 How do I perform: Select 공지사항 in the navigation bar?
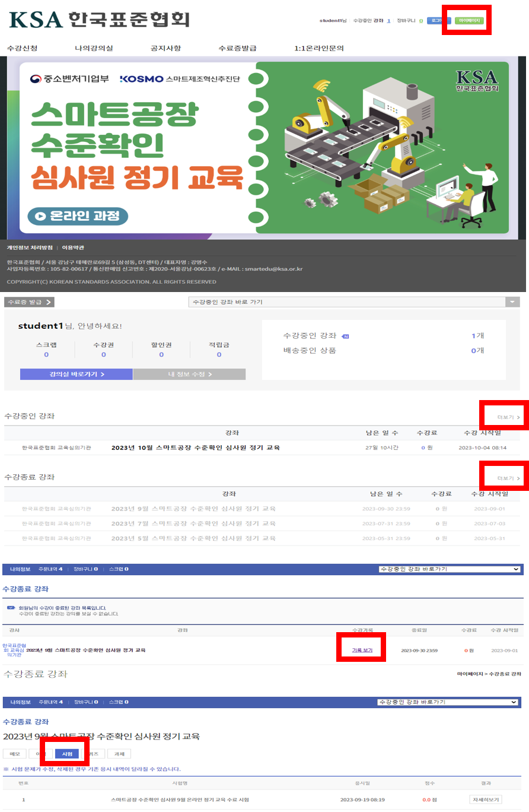pos(166,48)
